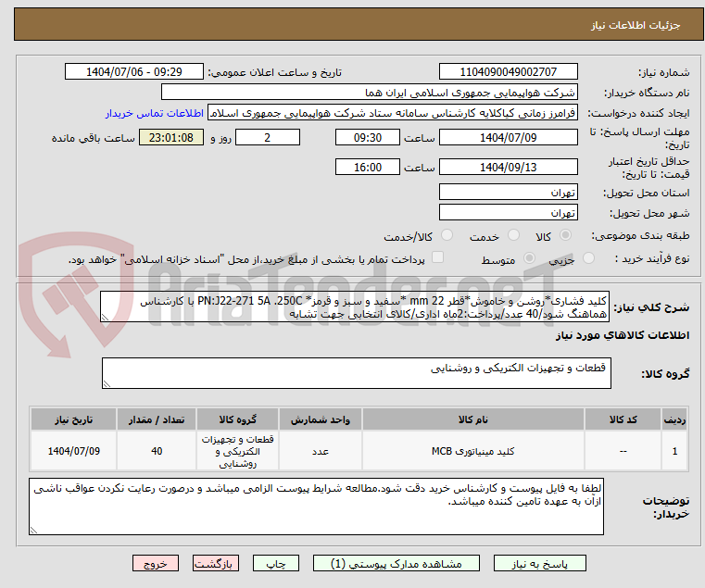
Task: Click the price validity date 1404/09/13 field
Action: 508,168
